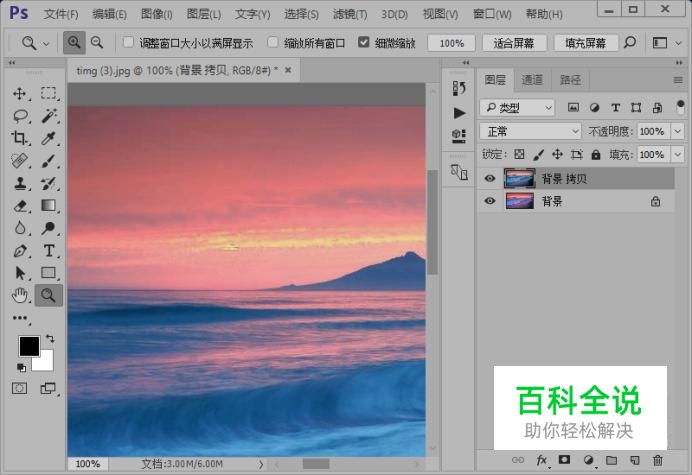Switch to the 路径 tab
The height and width of the screenshot is (475, 692).
570,80
